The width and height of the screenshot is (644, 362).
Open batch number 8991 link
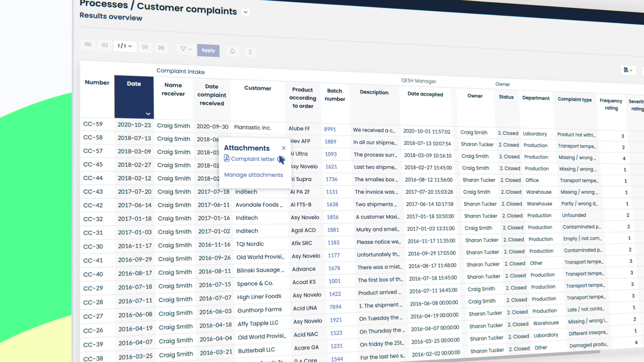(x=330, y=129)
